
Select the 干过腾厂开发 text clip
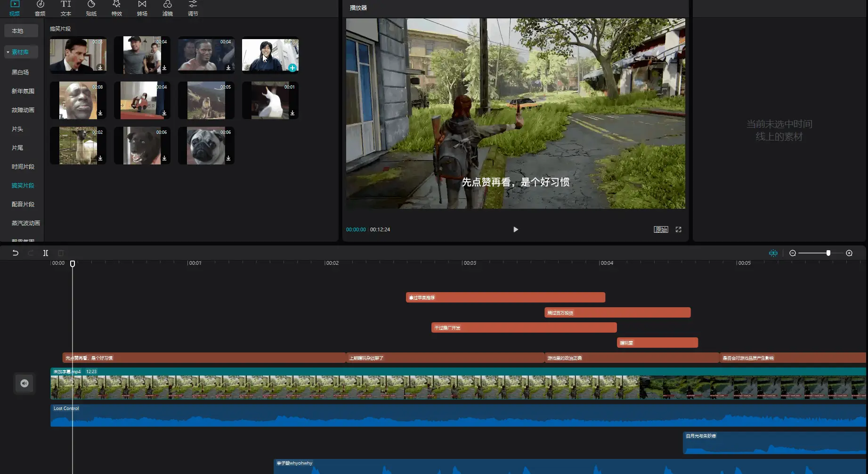524,327
